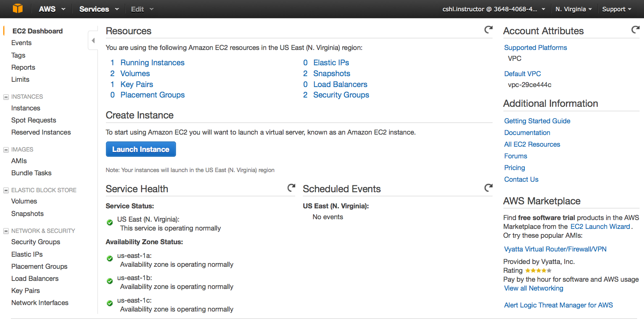Collapse the IMAGES sidebar group

click(x=6, y=150)
